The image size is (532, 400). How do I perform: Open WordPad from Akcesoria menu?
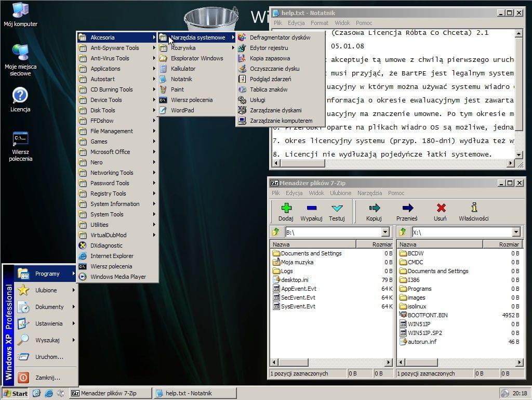tap(197, 110)
